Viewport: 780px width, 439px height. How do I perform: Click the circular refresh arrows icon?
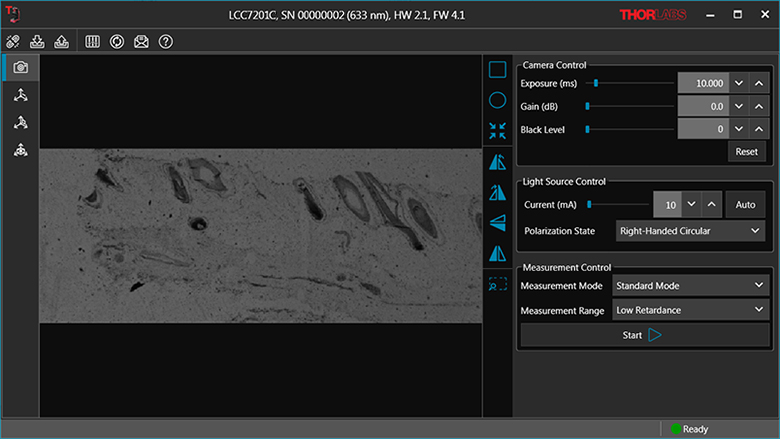pos(117,41)
